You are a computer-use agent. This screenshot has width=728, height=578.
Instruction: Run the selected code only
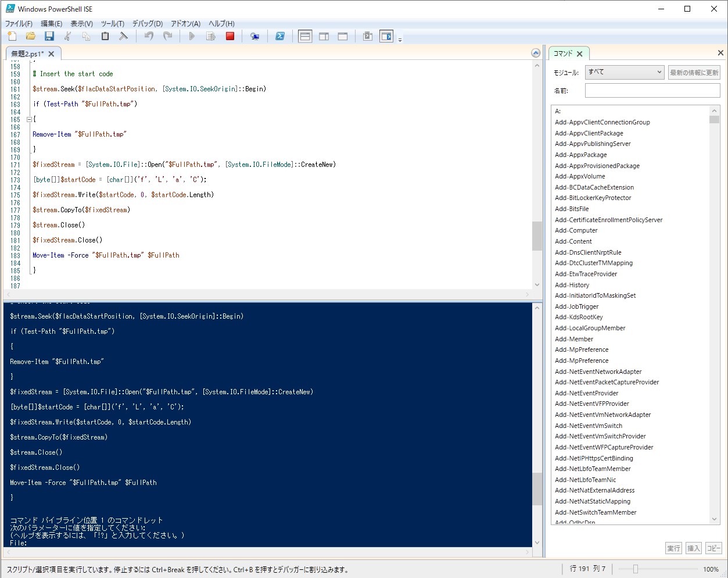[211, 35]
